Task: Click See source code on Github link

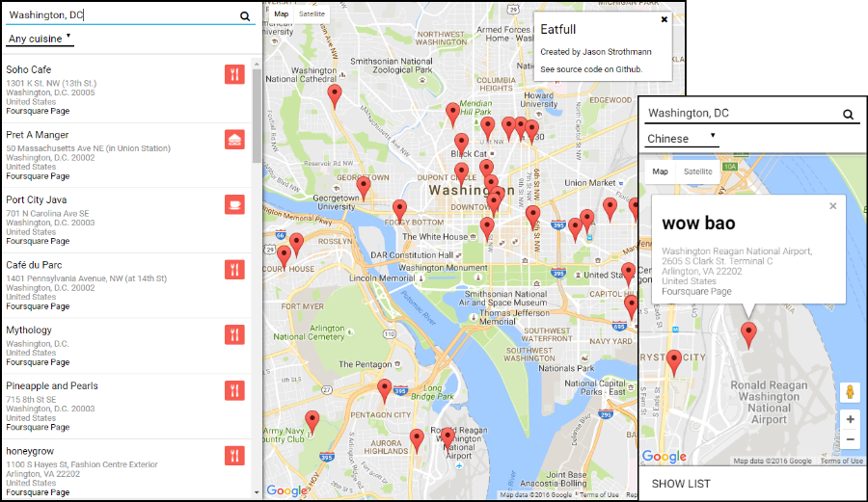Action: (x=591, y=69)
